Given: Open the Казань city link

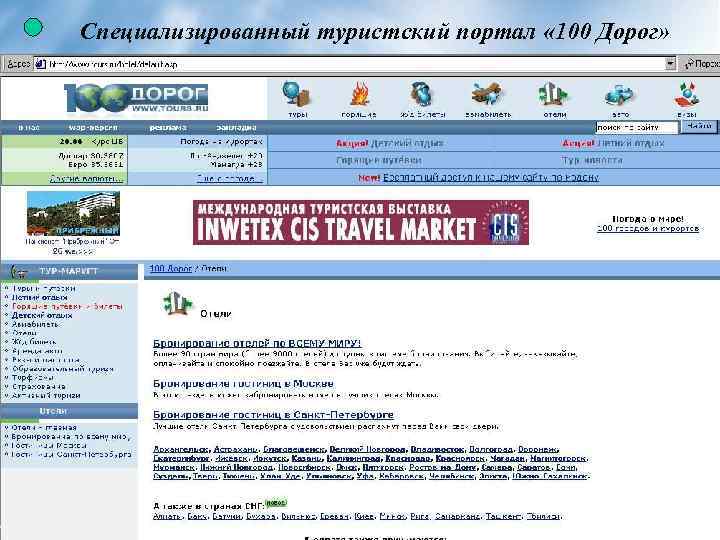Looking at the screenshot, I should 307,458.
